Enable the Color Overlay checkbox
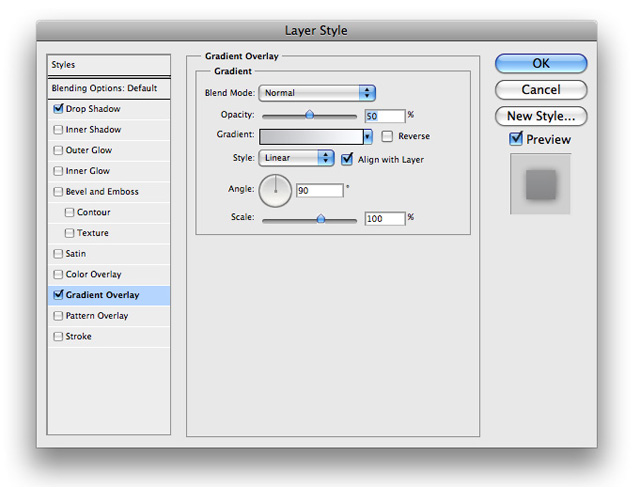 pos(58,274)
